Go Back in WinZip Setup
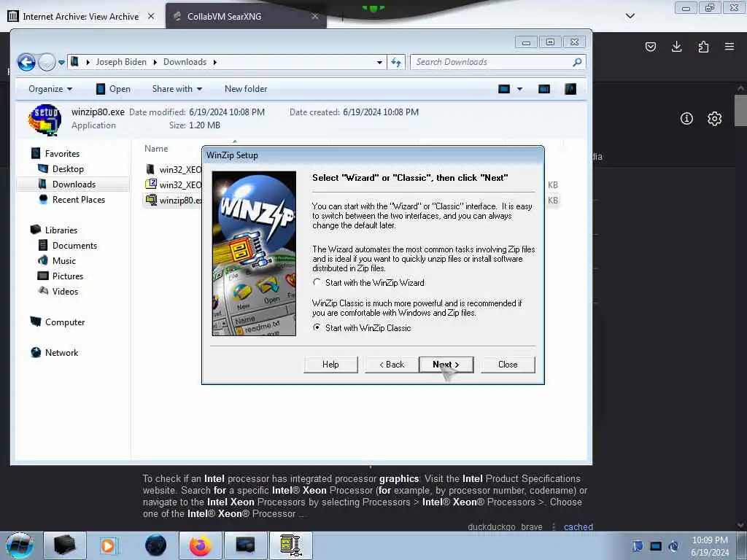 coord(392,365)
